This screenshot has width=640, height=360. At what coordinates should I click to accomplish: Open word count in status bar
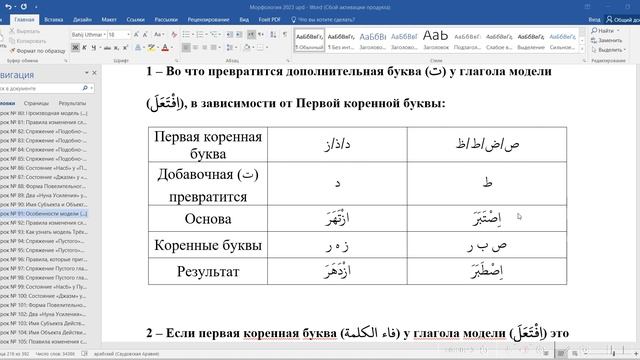coord(55,354)
